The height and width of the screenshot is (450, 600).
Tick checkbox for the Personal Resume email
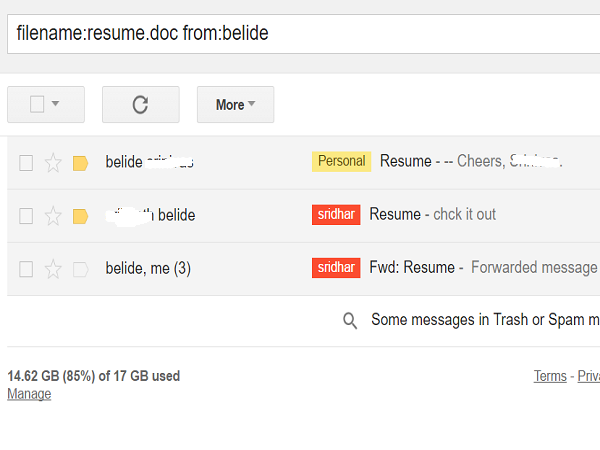(26, 163)
